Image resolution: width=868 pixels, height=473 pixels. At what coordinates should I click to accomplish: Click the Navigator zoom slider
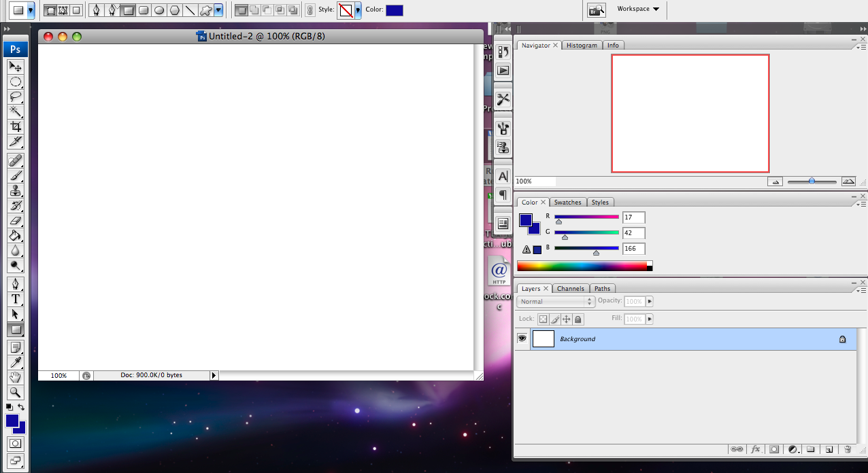(812, 181)
